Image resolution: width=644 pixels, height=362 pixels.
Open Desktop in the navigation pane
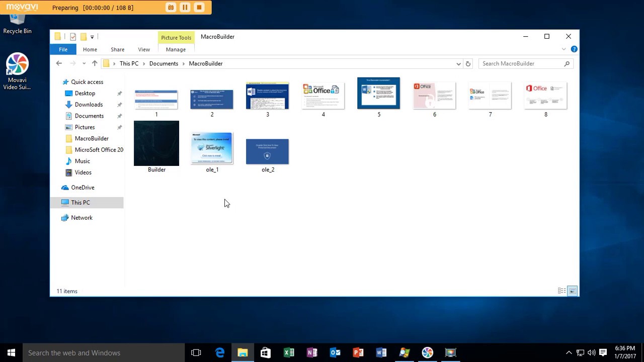[85, 93]
